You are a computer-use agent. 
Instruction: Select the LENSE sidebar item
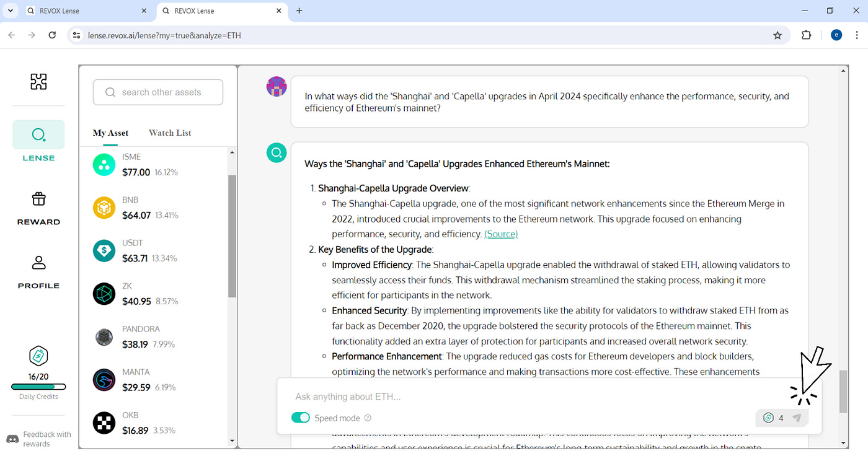38,142
